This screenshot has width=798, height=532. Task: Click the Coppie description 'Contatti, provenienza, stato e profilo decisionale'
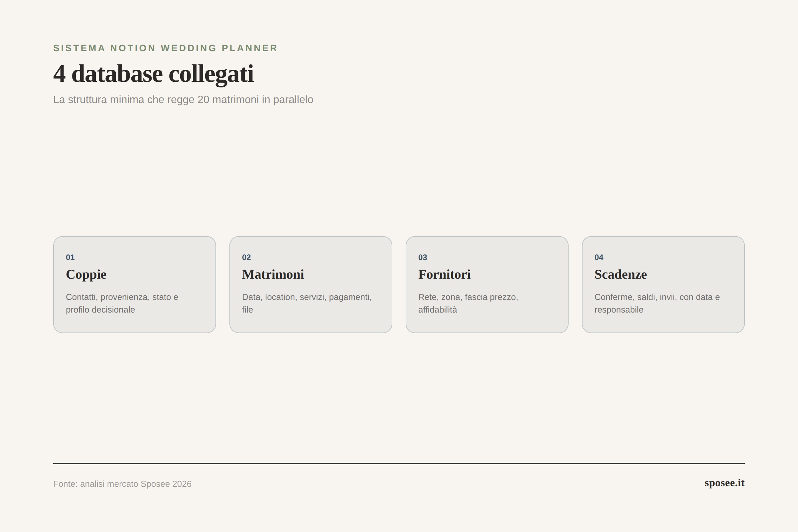[122, 303]
